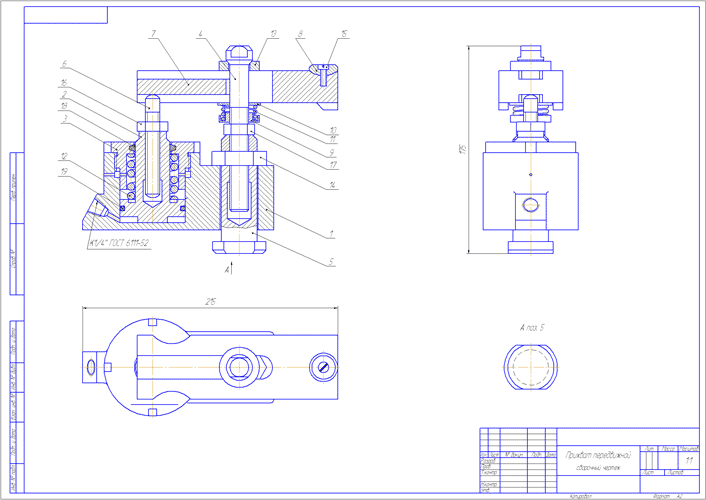The width and height of the screenshot is (706, 500).
Task: Select the round hole in the side view
Action: coord(530,205)
